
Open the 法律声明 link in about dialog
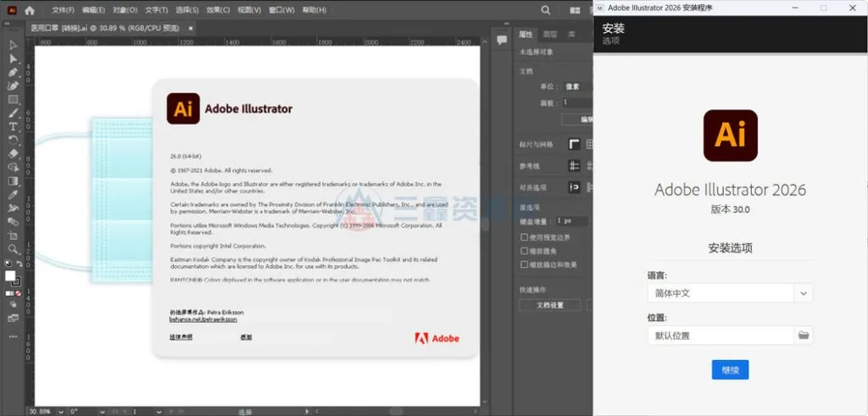pyautogui.click(x=181, y=337)
